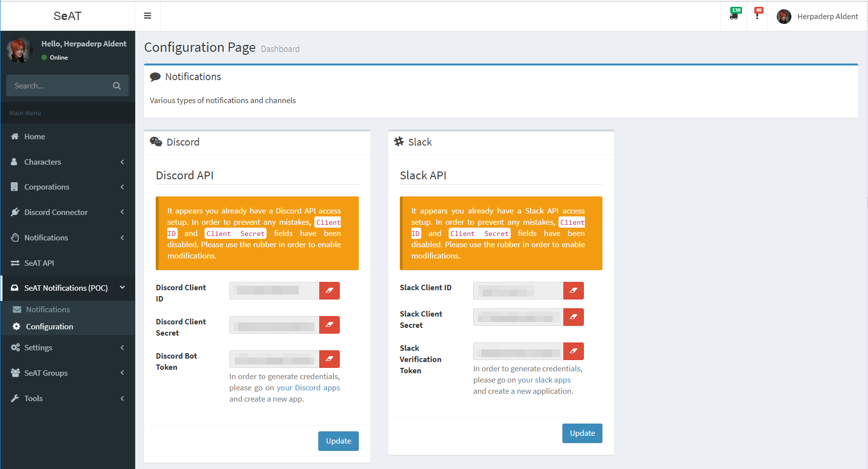868x469 pixels.
Task: Open the error alerts icon with 40 badge
Action: pyautogui.click(x=757, y=16)
